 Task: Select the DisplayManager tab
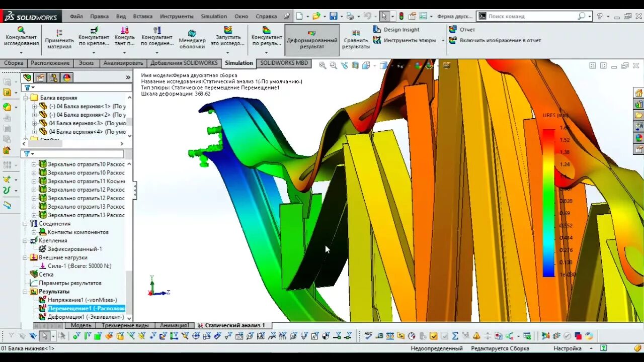[x=67, y=77]
